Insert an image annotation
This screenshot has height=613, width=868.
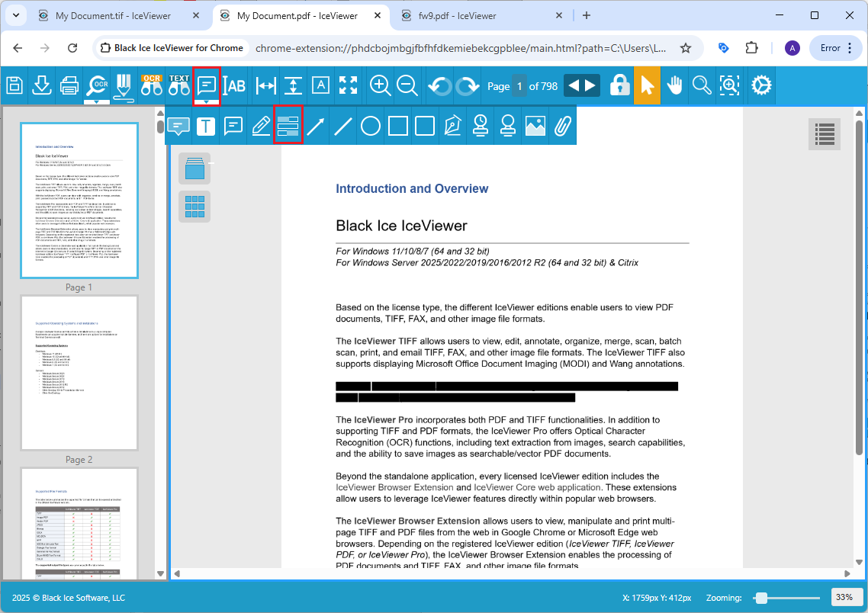pyautogui.click(x=535, y=126)
